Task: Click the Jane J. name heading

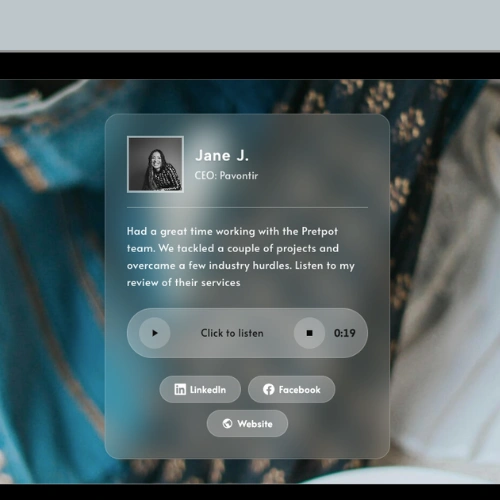Action: [x=222, y=156]
